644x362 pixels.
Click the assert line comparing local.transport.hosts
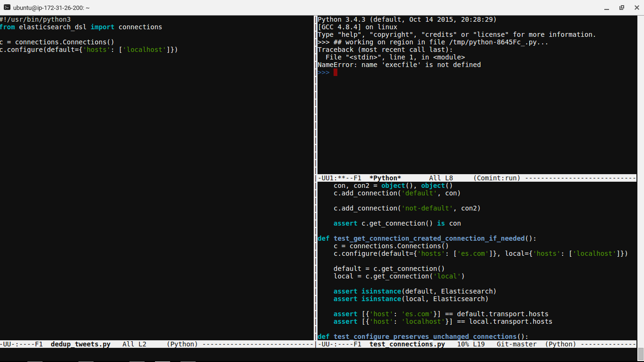tap(443, 321)
